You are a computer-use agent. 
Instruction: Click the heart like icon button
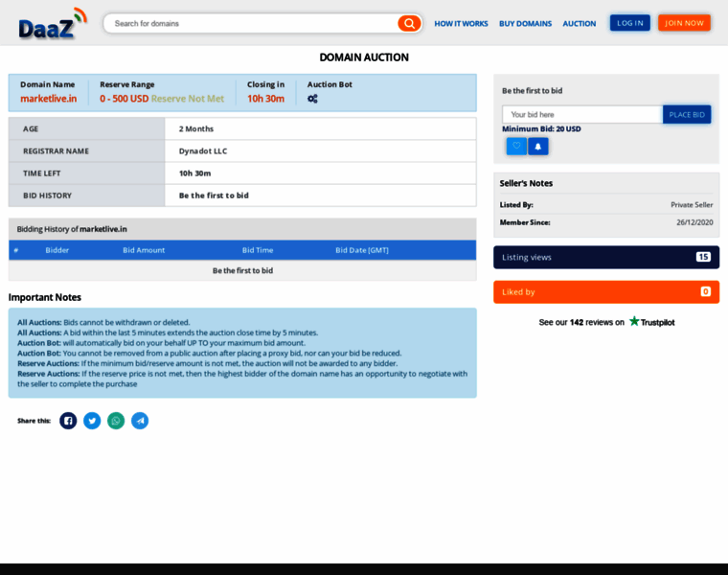pos(516,147)
